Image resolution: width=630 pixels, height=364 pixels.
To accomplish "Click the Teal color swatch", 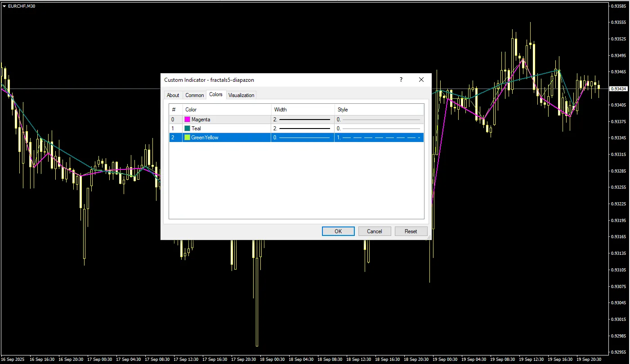I will [187, 129].
